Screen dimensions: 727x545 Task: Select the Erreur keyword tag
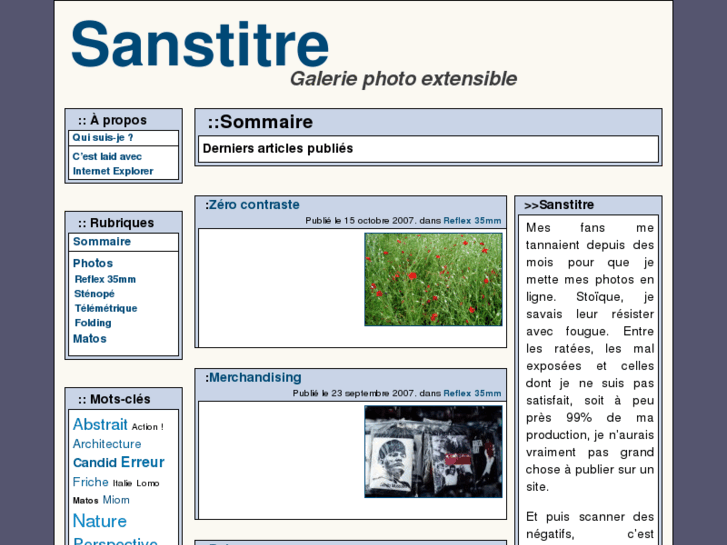(143, 462)
